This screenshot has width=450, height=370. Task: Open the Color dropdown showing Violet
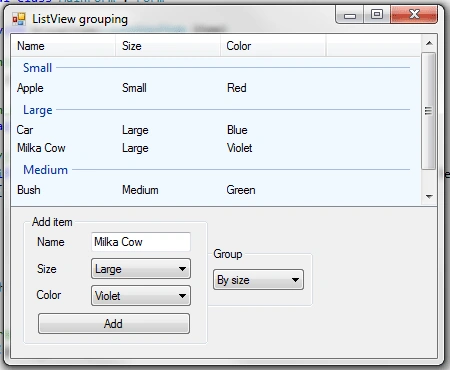point(141,295)
